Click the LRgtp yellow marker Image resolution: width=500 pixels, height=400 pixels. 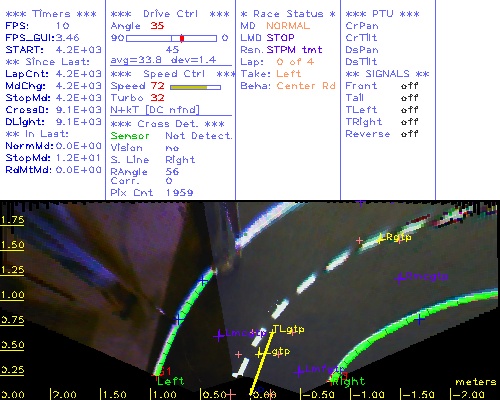point(395,238)
